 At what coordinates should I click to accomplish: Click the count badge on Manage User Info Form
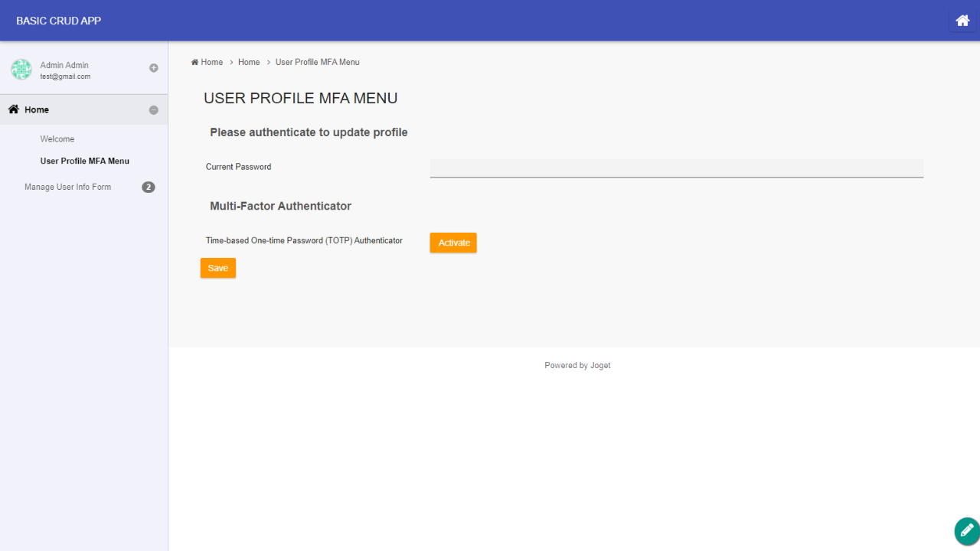pos(149,187)
